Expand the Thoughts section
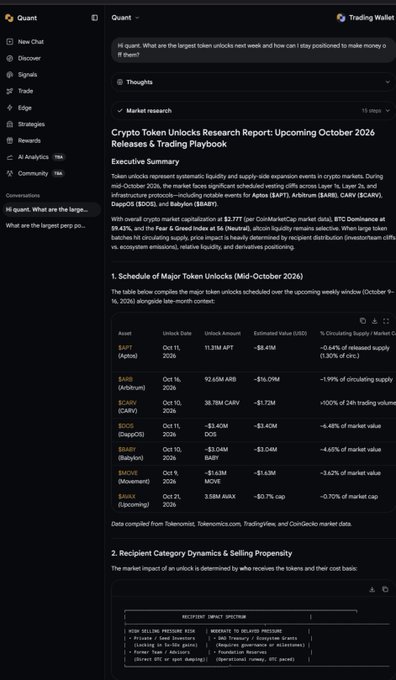The image size is (396, 680). [x=253, y=82]
